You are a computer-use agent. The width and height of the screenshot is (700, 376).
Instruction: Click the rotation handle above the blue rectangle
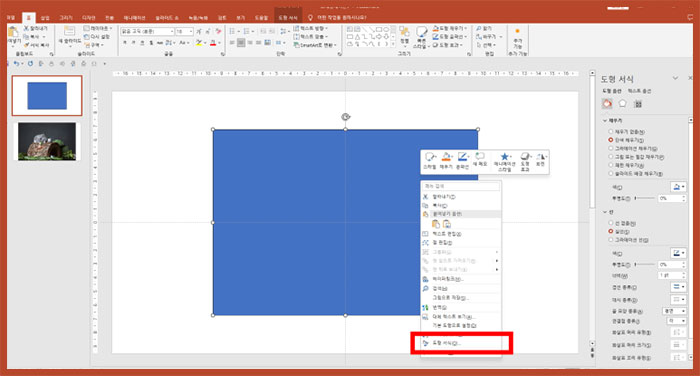[345, 117]
